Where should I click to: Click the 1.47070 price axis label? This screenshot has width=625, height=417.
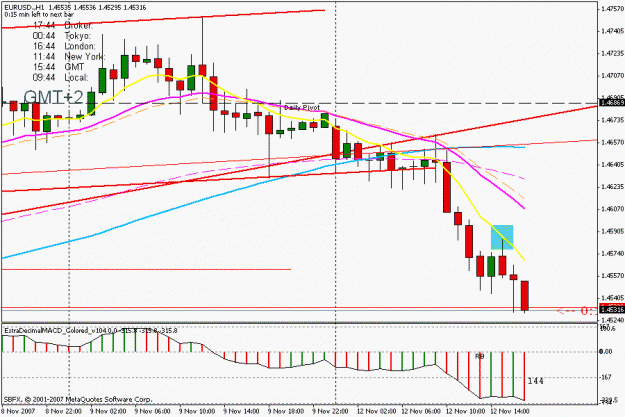pos(613,75)
